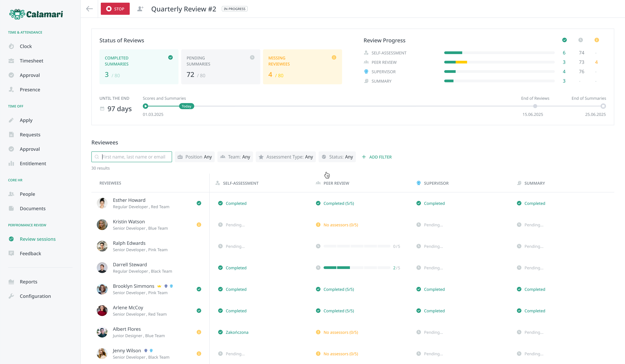Open the Status filter dropdown
This screenshot has width=625, height=364.
(337, 157)
